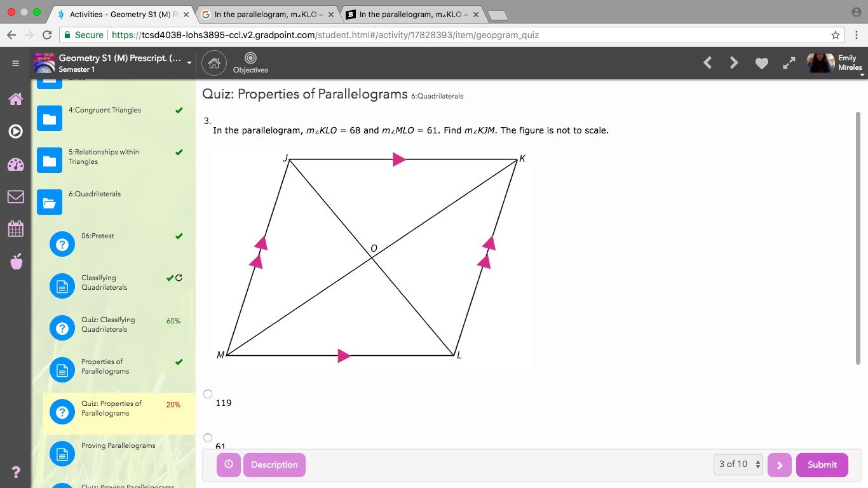
Task: Submit the quiz
Action: (822, 464)
